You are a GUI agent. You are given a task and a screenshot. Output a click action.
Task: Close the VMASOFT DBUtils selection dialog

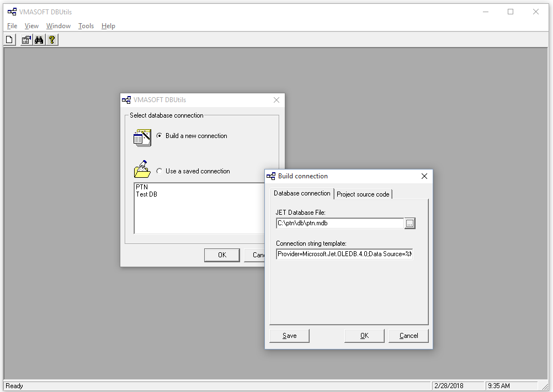coord(276,100)
